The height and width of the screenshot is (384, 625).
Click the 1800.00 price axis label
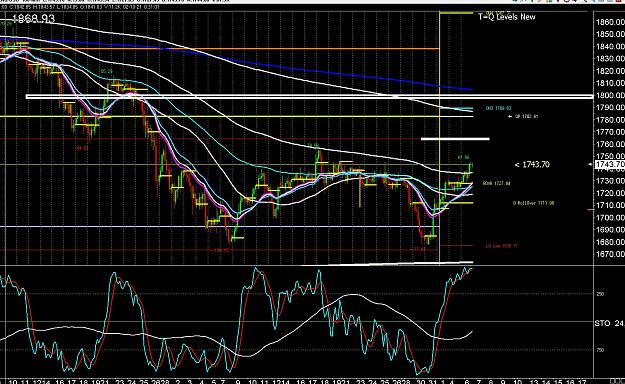[610, 95]
